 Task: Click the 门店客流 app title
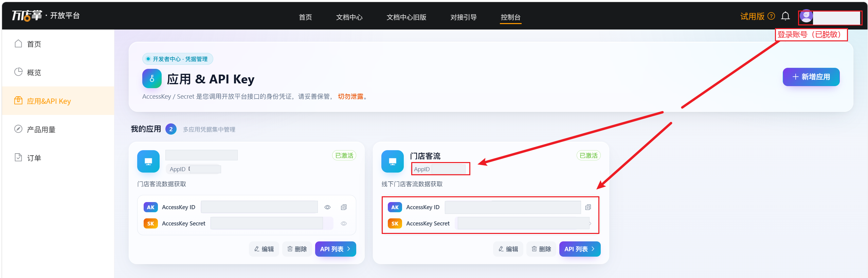(425, 156)
